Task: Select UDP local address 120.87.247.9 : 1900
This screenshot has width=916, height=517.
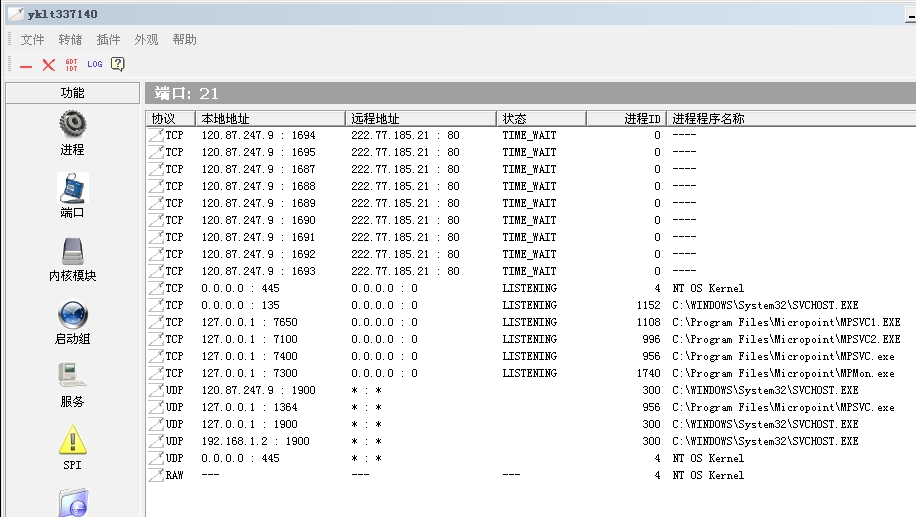Action: click(258, 390)
